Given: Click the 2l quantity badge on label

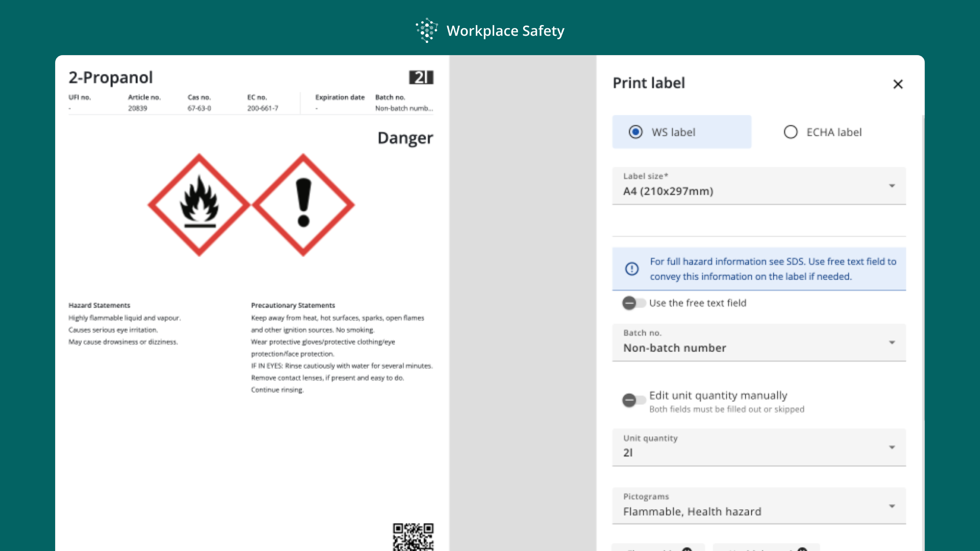Looking at the screenshot, I should click(421, 78).
